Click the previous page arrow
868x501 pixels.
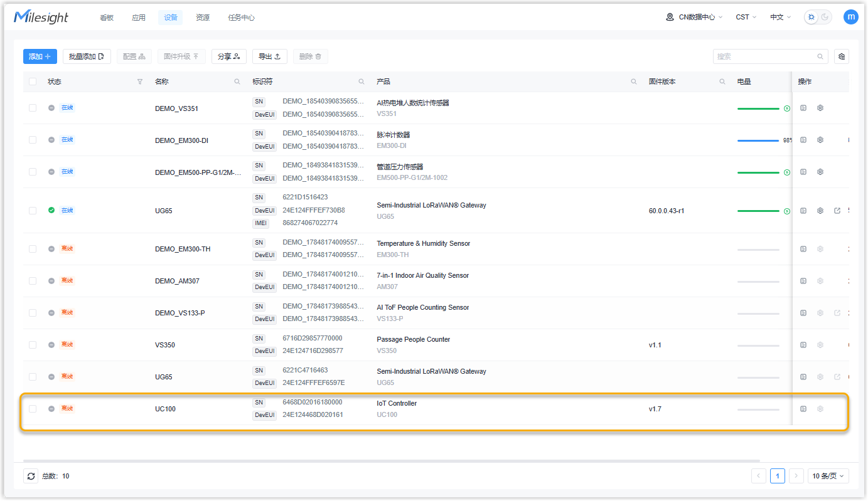point(759,476)
